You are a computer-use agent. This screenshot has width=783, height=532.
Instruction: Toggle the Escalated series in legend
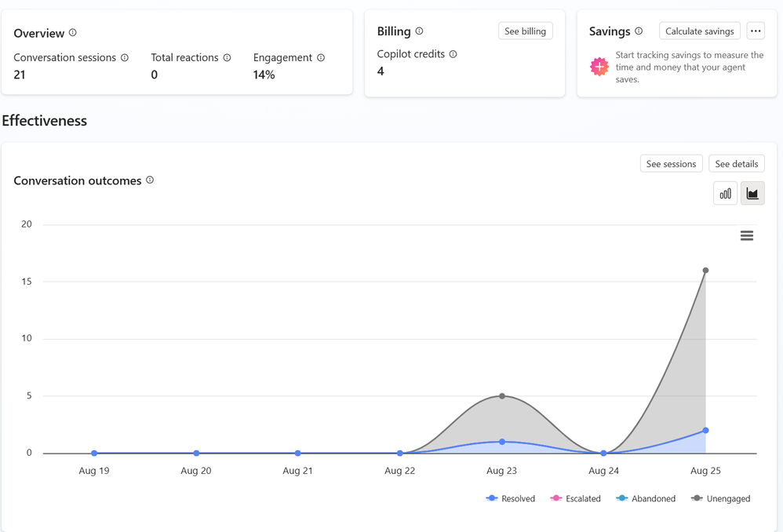point(575,498)
